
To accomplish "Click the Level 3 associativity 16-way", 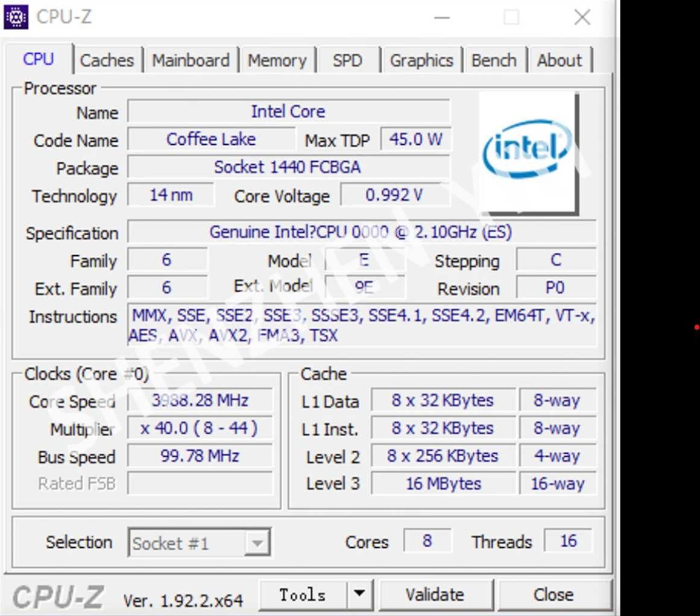I will pos(558,483).
